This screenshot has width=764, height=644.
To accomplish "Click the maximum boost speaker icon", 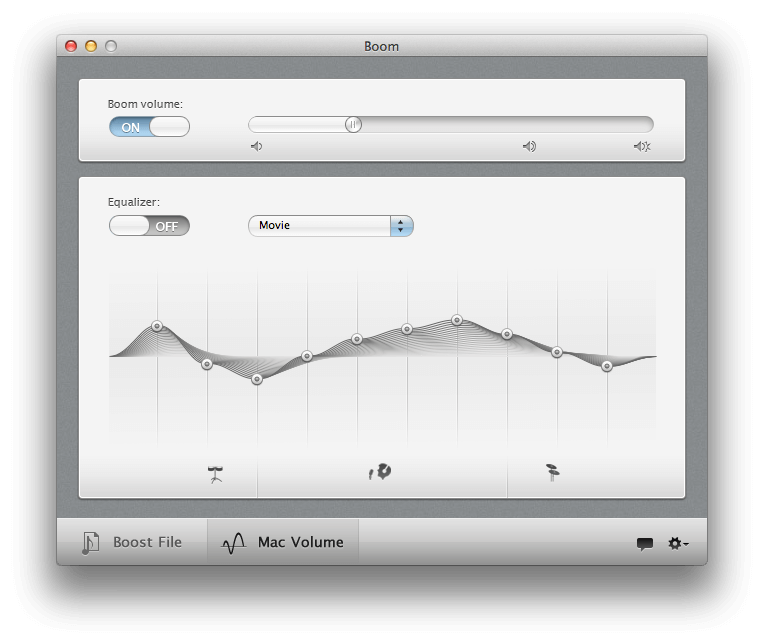I will 642,146.
